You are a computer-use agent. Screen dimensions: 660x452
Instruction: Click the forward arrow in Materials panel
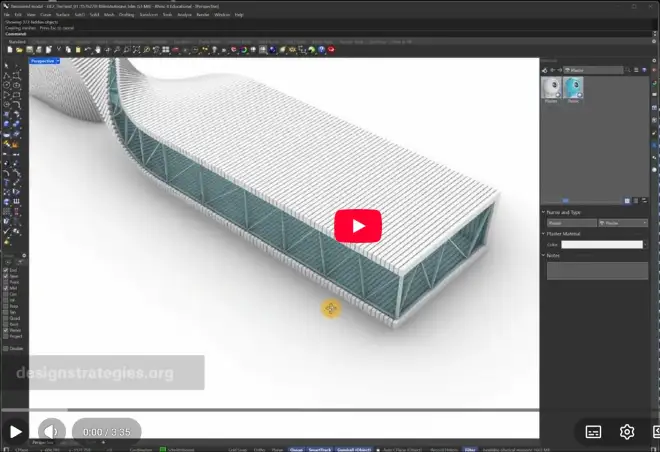559,70
